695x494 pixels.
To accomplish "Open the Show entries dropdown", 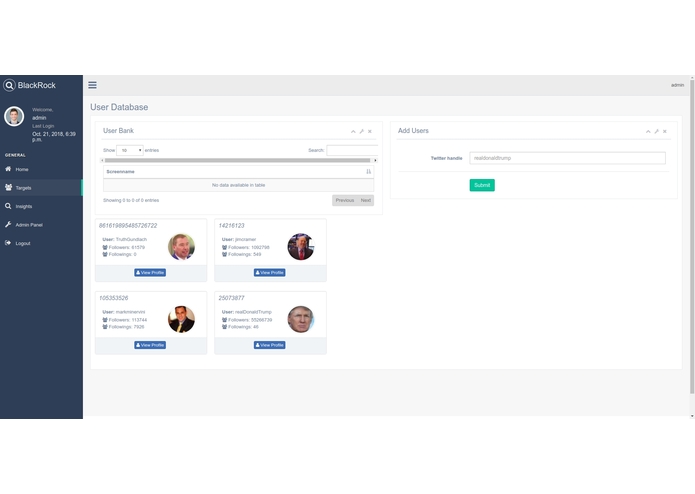I will [130, 151].
